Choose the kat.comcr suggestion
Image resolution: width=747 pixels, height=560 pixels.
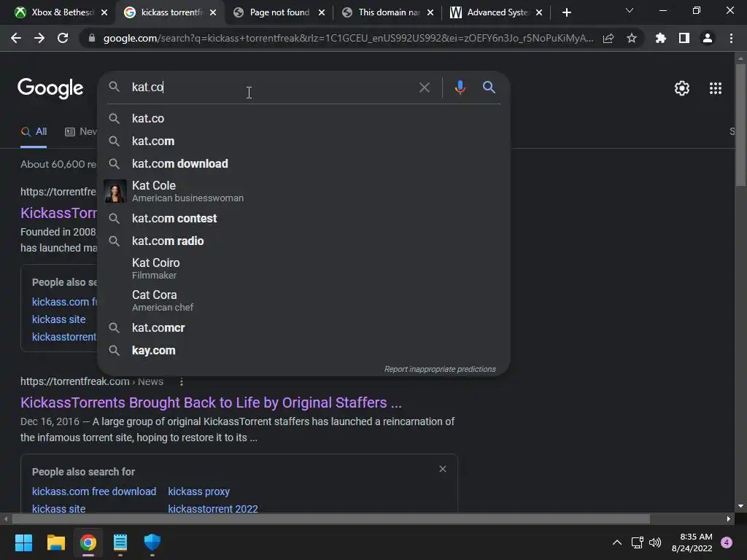[303, 327]
